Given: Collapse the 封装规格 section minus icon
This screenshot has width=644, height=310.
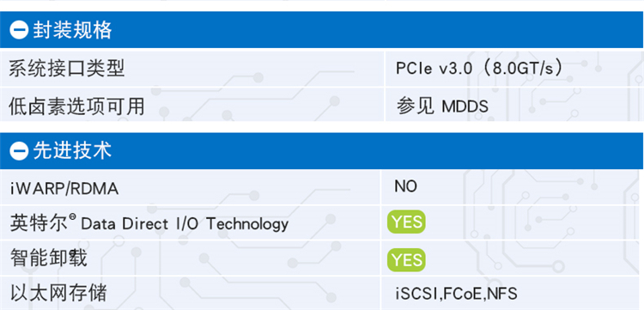Looking at the screenshot, I should coord(19,30).
